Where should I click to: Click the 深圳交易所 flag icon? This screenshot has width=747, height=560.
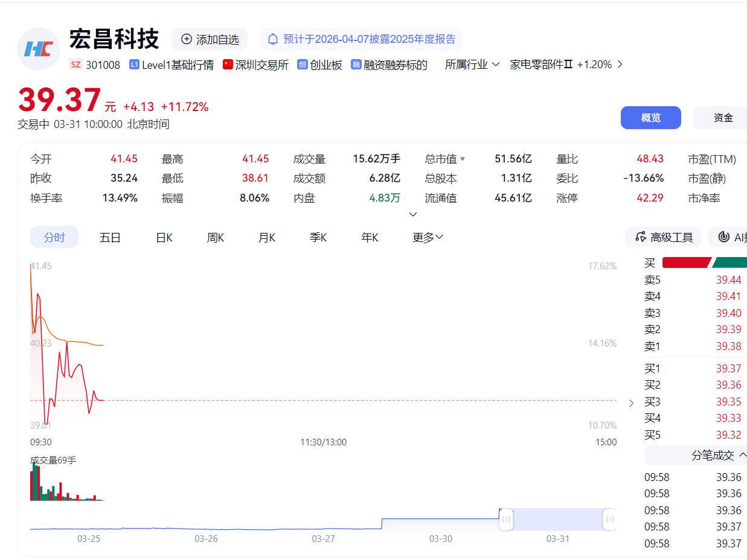point(228,65)
